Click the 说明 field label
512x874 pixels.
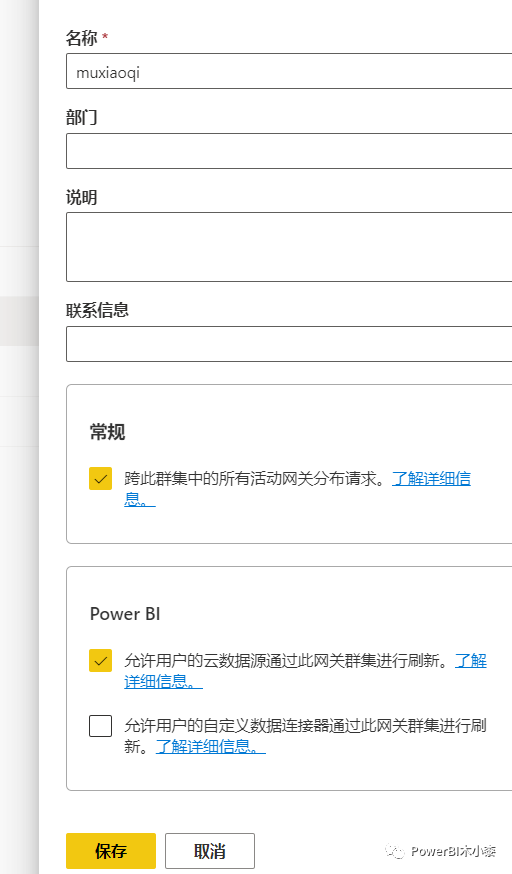tap(82, 197)
